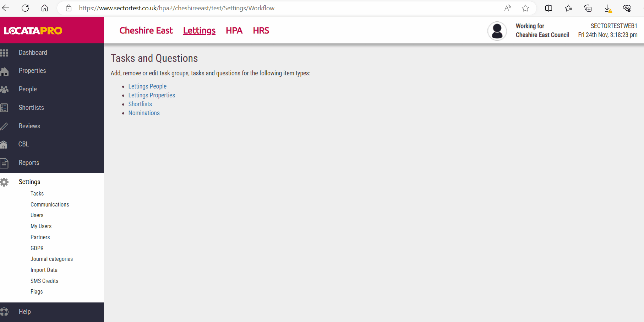Open the Shortlists task link
Viewport: 644px width, 322px height.
(140, 104)
